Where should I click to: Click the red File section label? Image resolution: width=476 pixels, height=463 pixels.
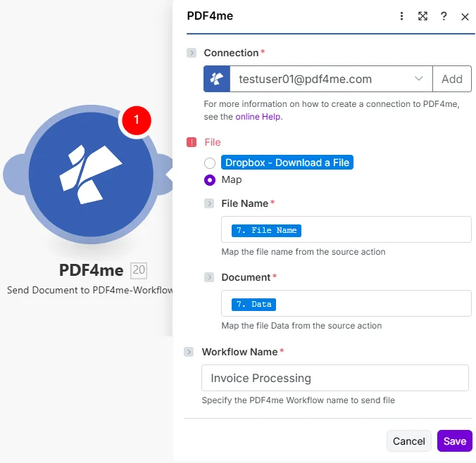pyautogui.click(x=213, y=142)
